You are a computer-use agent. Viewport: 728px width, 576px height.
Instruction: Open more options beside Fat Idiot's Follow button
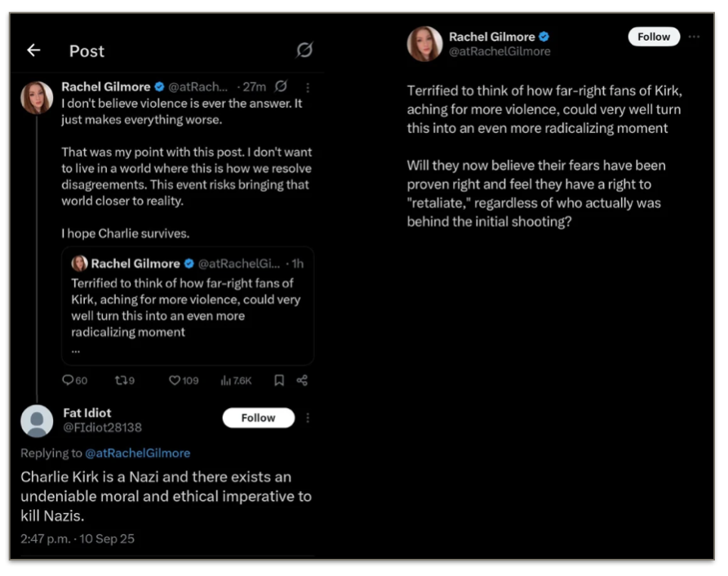click(308, 418)
